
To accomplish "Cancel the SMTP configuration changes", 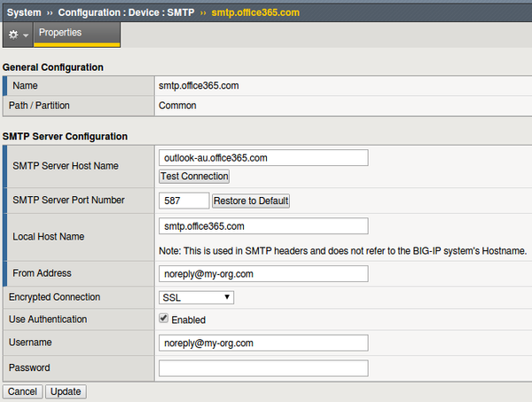I will [x=22, y=391].
